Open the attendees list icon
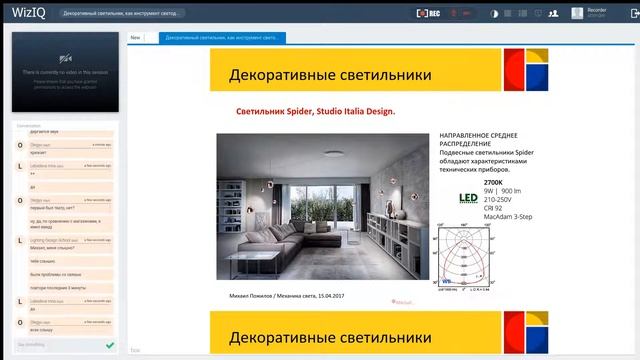The image size is (640, 360). (x=553, y=13)
